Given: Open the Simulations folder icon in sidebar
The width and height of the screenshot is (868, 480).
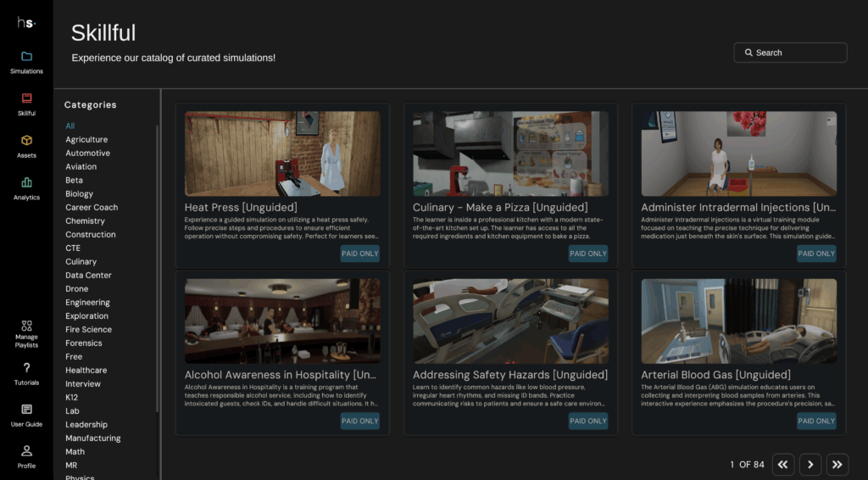Looking at the screenshot, I should tap(26, 57).
